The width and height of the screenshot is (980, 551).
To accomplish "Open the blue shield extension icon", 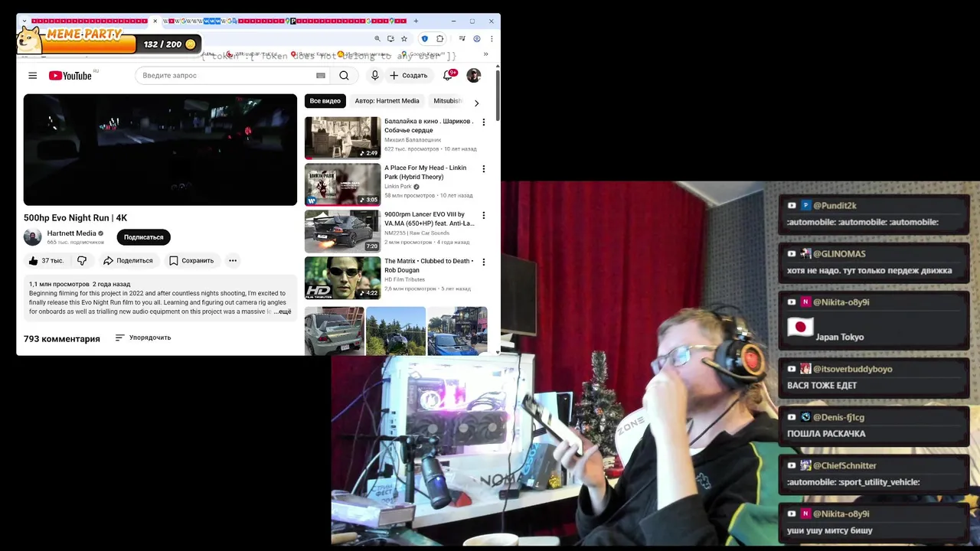I will point(425,39).
